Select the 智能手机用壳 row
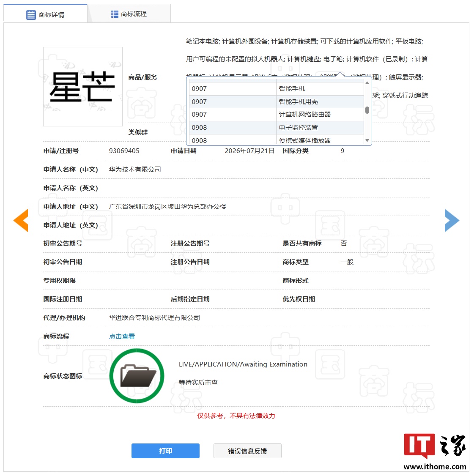 tap(276, 102)
